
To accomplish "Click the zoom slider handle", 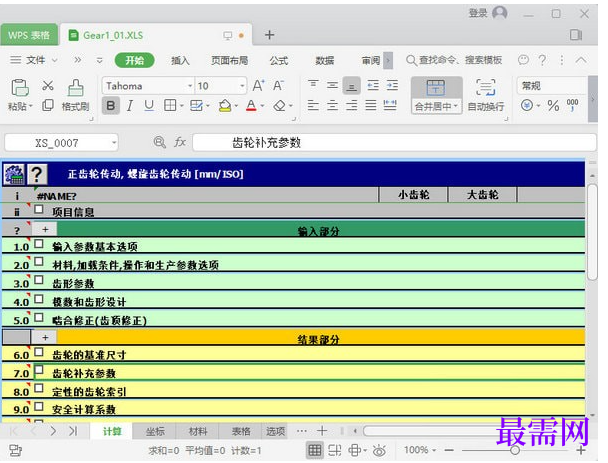I will 515,450.
